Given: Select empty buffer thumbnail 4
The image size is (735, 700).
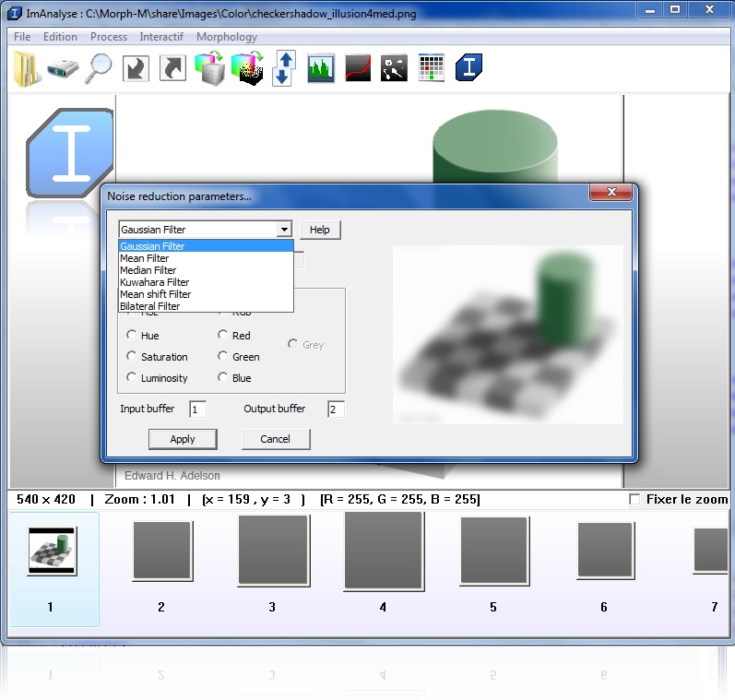Looking at the screenshot, I should pos(384,551).
